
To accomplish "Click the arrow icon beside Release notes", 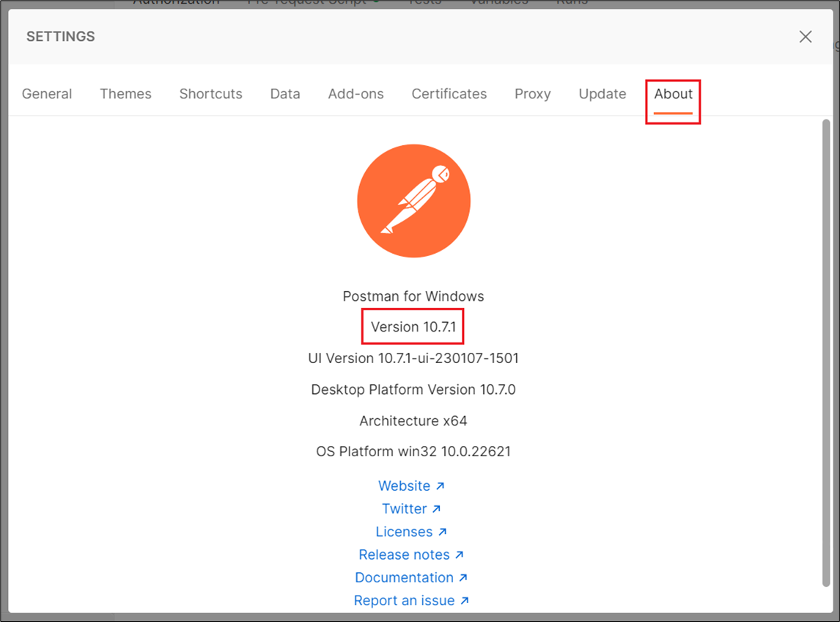I will click(459, 555).
